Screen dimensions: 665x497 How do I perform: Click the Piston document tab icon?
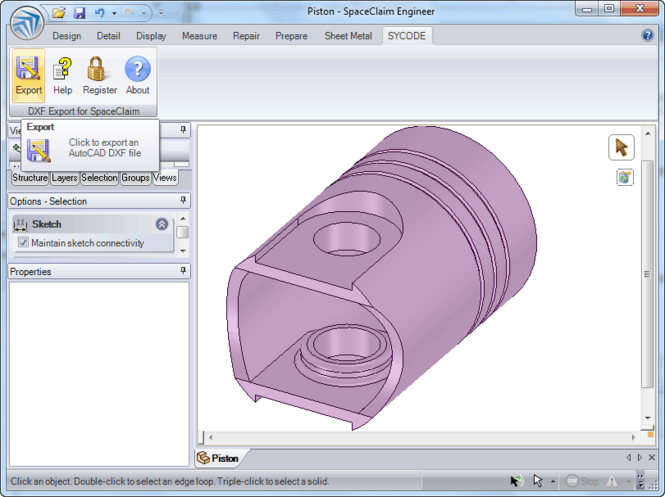click(203, 458)
